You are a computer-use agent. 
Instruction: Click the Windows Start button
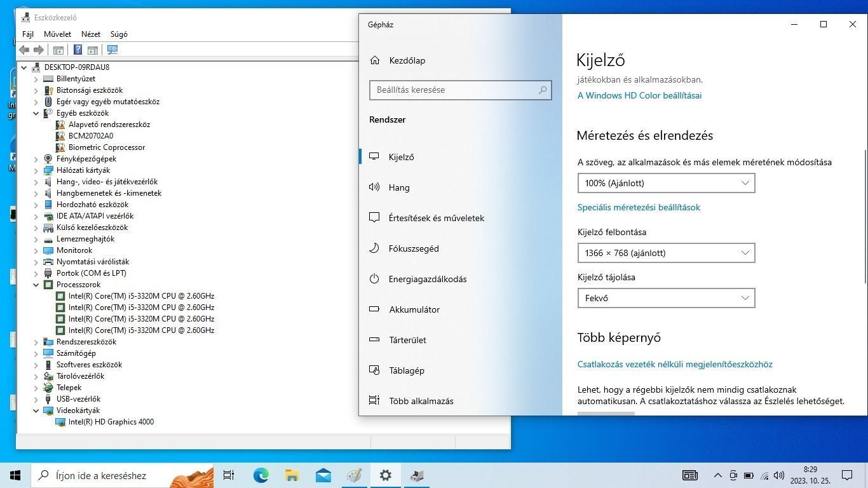(15, 475)
